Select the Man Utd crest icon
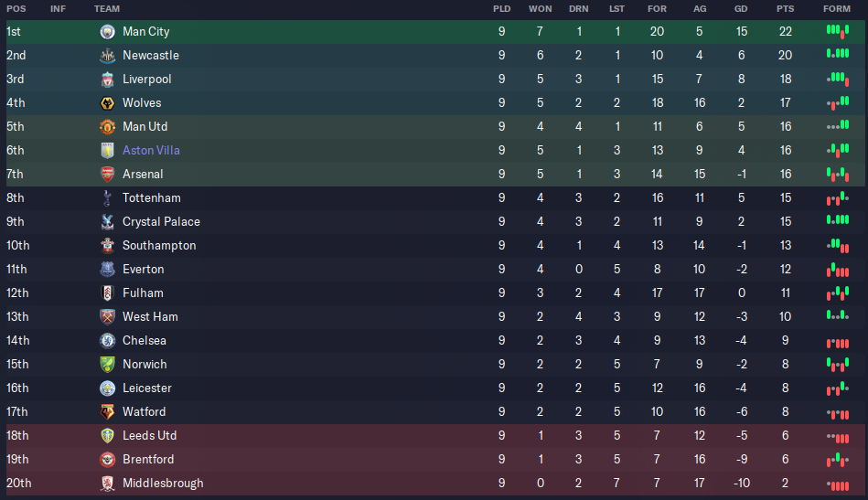The width and height of the screenshot is (868, 500). [107, 127]
